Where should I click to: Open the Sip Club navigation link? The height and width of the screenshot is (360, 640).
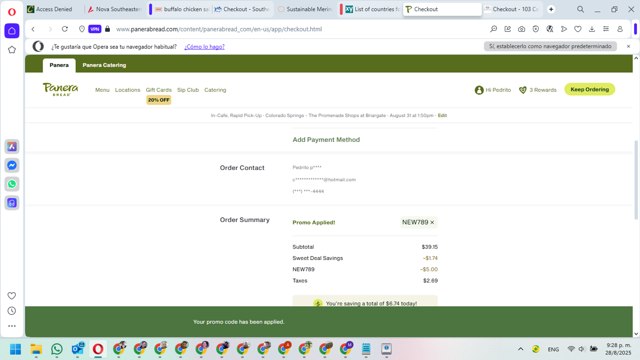pyautogui.click(x=188, y=90)
